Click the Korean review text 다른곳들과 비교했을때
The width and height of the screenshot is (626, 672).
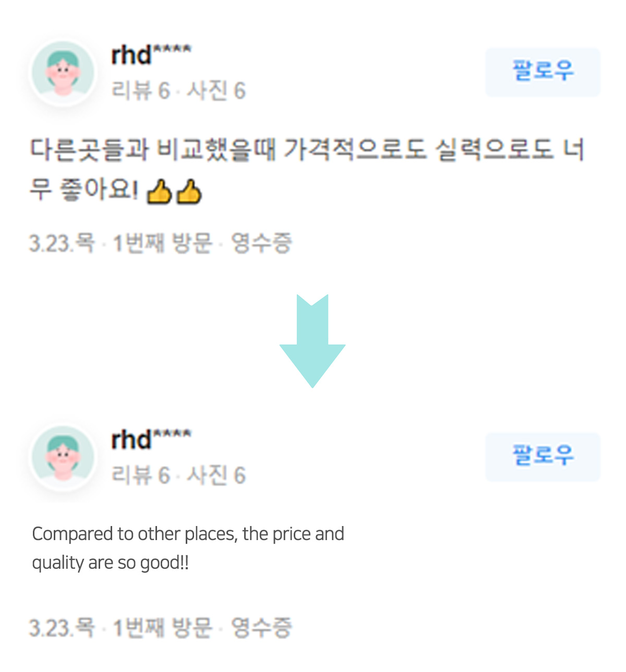pyautogui.click(x=152, y=150)
